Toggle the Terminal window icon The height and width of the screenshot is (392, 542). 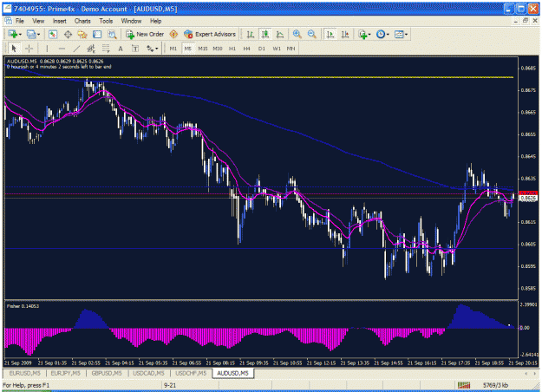[x=97, y=34]
